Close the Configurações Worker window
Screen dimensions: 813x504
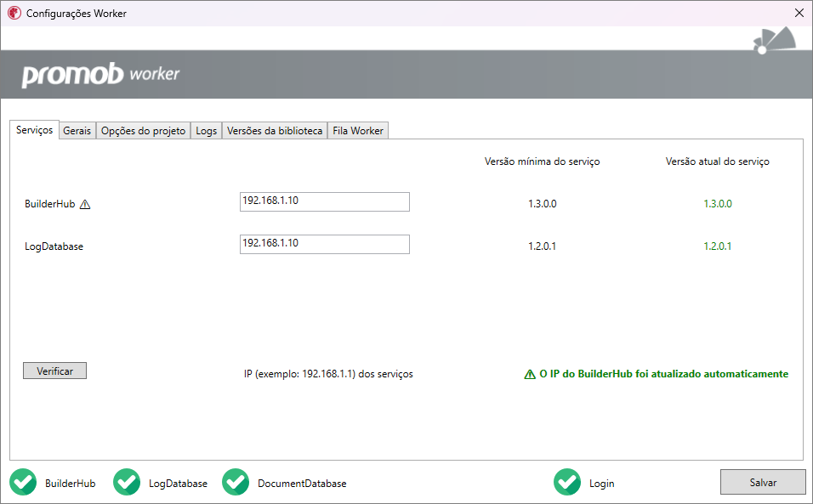tap(799, 13)
